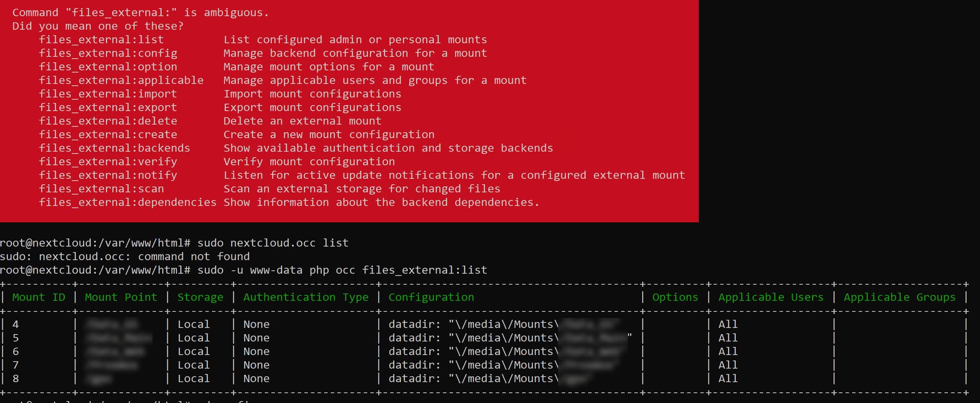
Task: Click the datadir configuration in mount 4 row
Action: pos(505,324)
